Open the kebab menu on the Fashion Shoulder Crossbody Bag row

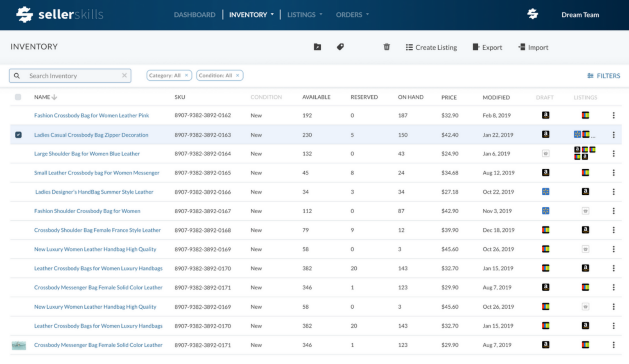pos(613,211)
